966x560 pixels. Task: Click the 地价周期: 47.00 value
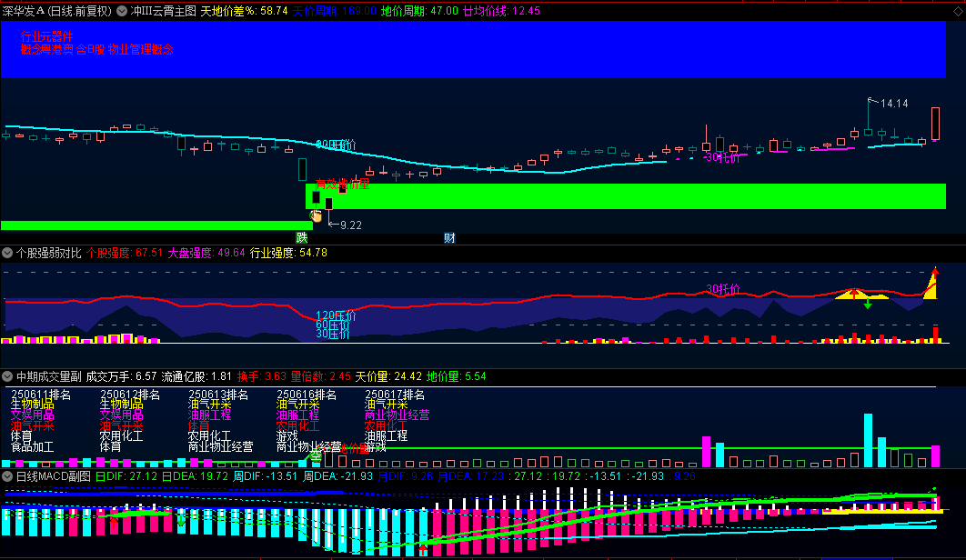coord(419,11)
